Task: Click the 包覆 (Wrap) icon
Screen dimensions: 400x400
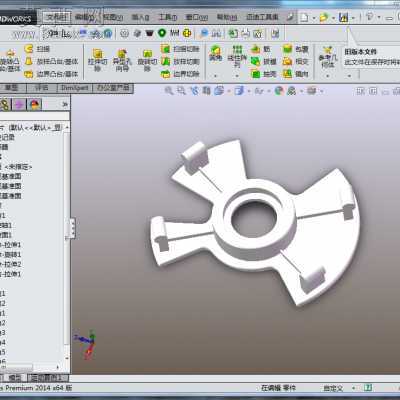Action: (287, 49)
